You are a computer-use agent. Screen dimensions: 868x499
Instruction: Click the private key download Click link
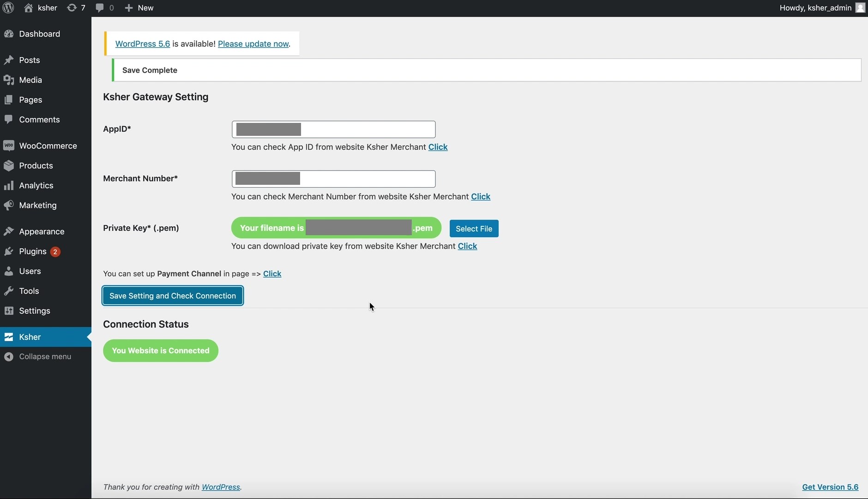pyautogui.click(x=467, y=246)
